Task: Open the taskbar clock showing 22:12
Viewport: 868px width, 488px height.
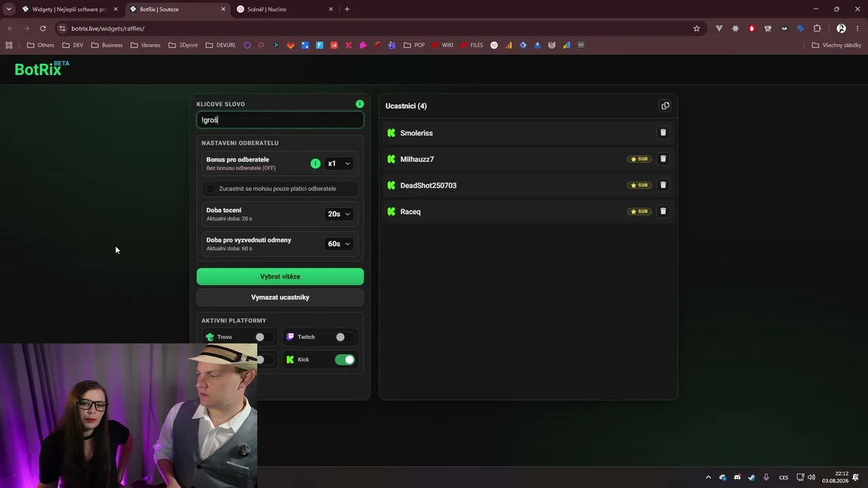Action: point(835,477)
